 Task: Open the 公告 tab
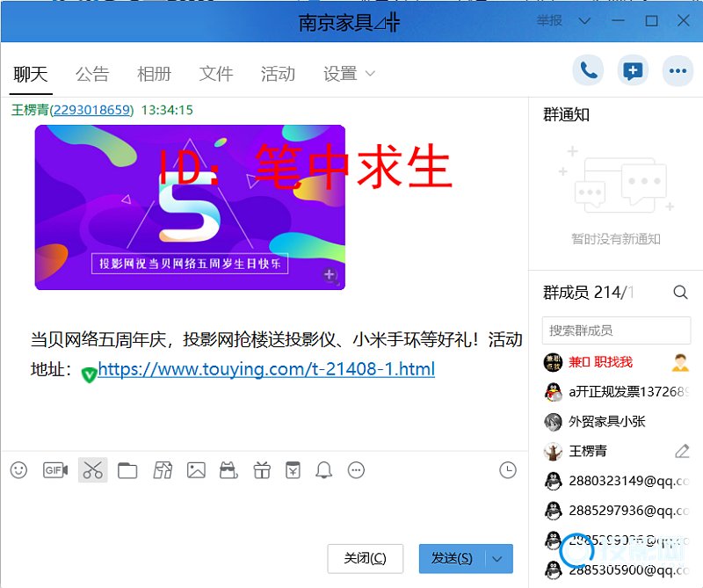click(92, 74)
